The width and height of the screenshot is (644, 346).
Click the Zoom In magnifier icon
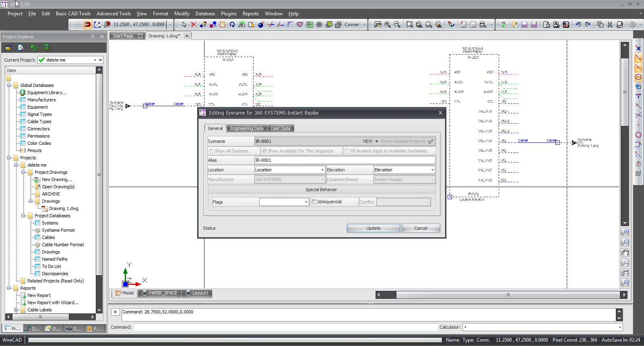pyautogui.click(x=388, y=25)
